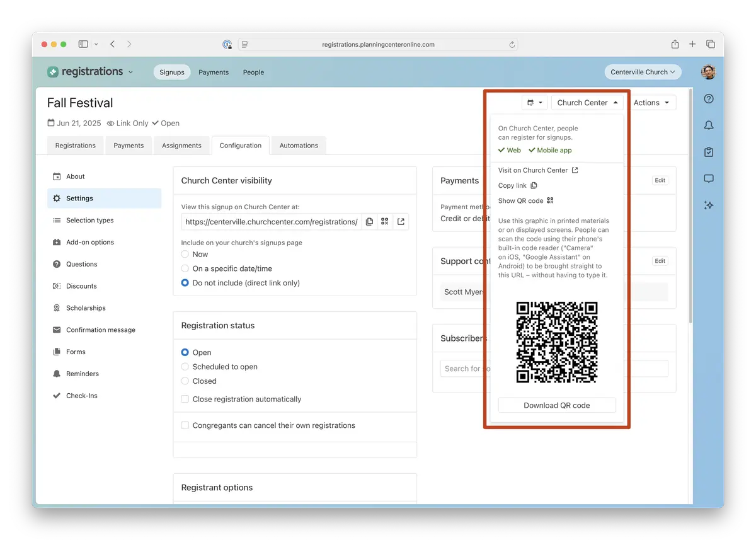Image resolution: width=756 pixels, height=540 pixels.
Task: Open a new Safari tab
Action: click(x=692, y=44)
